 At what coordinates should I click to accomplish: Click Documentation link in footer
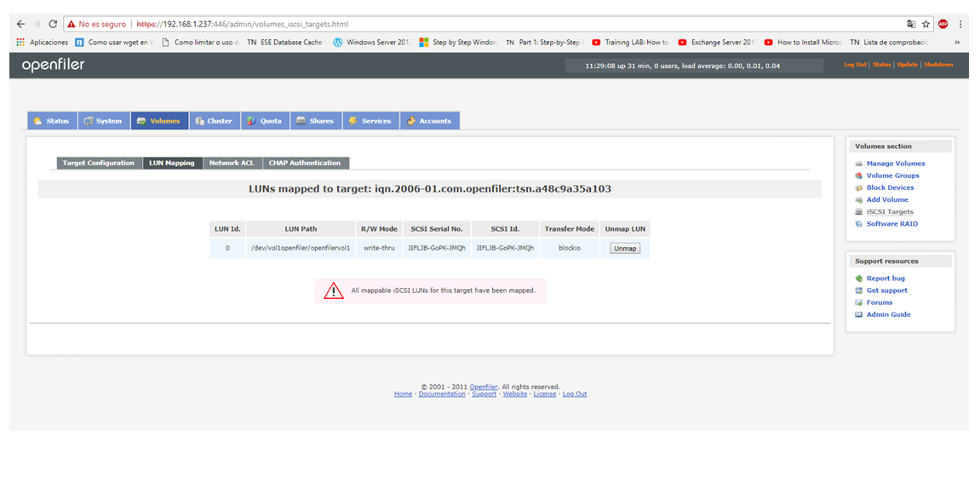[x=442, y=394]
